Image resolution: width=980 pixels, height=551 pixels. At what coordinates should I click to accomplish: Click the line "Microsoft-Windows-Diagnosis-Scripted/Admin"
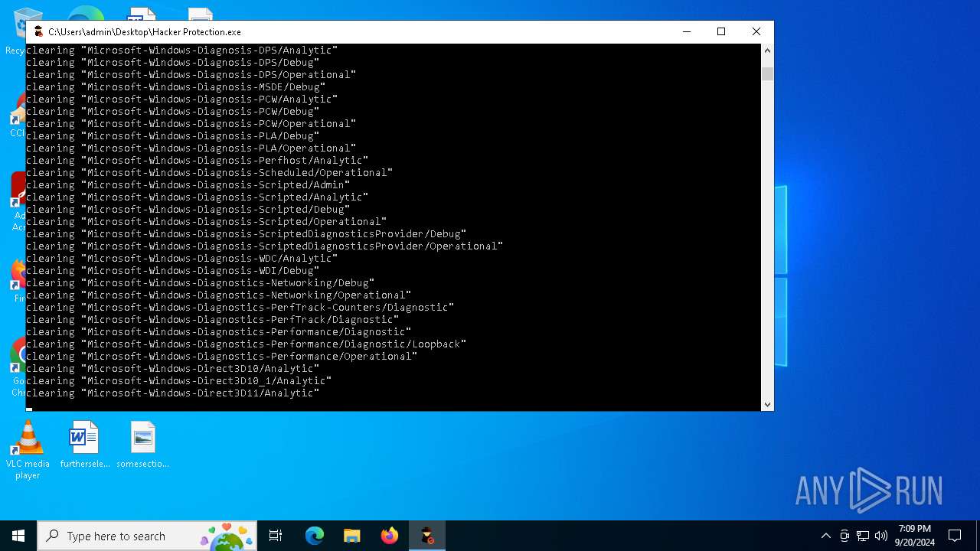pyautogui.click(x=188, y=185)
